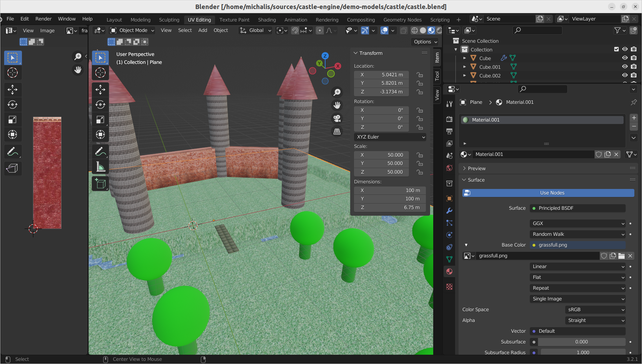Screen dimensions: 642x364
Task: Toggle the Collection checkbox in the Outliner
Action: (x=616, y=49)
